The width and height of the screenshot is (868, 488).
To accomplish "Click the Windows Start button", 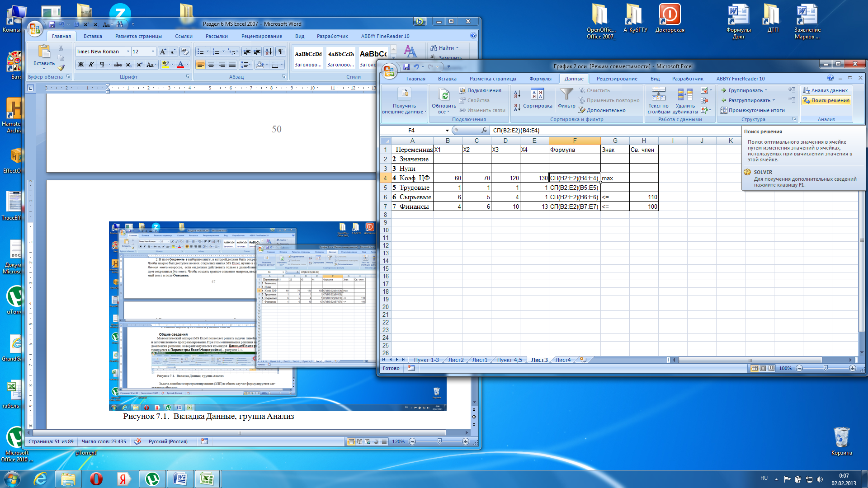I will click(x=12, y=478).
